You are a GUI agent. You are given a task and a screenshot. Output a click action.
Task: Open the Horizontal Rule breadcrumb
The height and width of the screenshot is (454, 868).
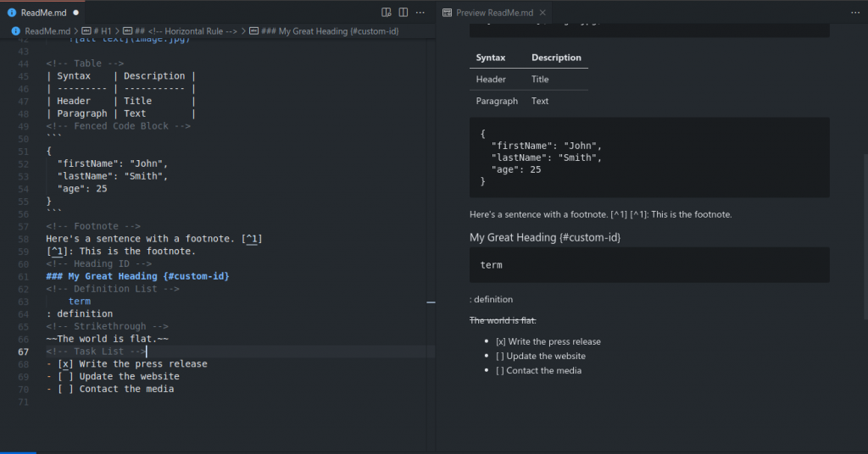(186, 31)
